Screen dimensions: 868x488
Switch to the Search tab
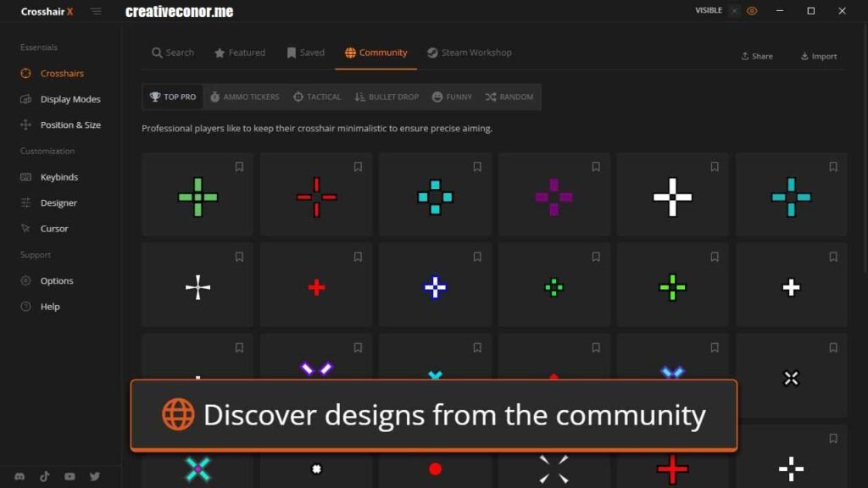coord(173,53)
